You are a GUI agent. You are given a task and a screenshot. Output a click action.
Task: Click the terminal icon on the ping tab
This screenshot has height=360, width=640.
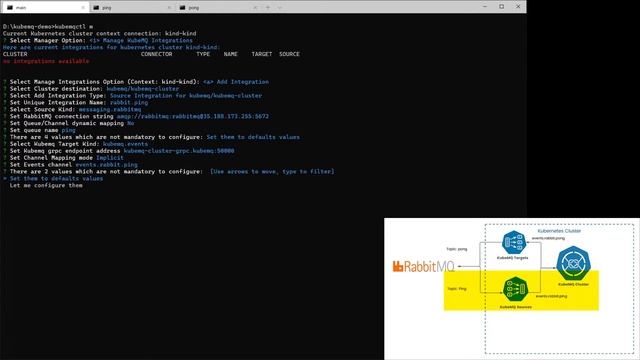click(96, 7)
